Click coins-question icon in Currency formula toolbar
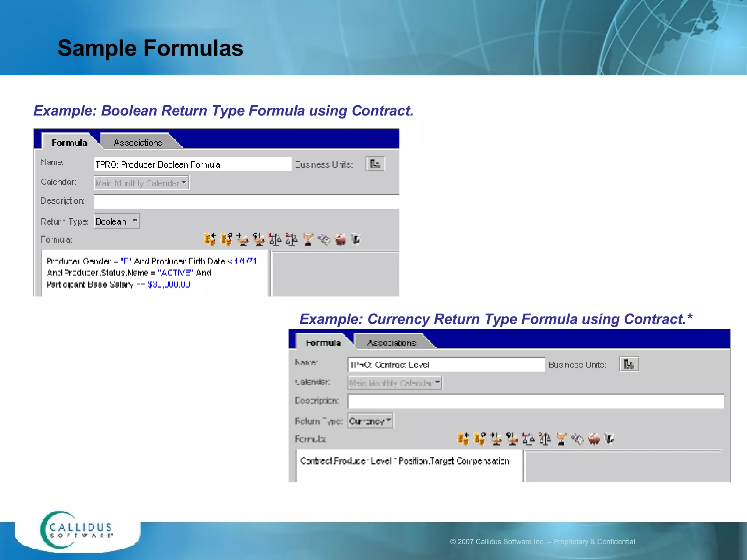747x560 pixels. click(480, 439)
